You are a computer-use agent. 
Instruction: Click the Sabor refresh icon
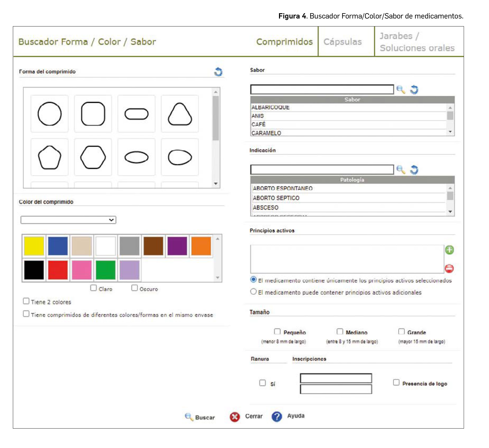414,89
